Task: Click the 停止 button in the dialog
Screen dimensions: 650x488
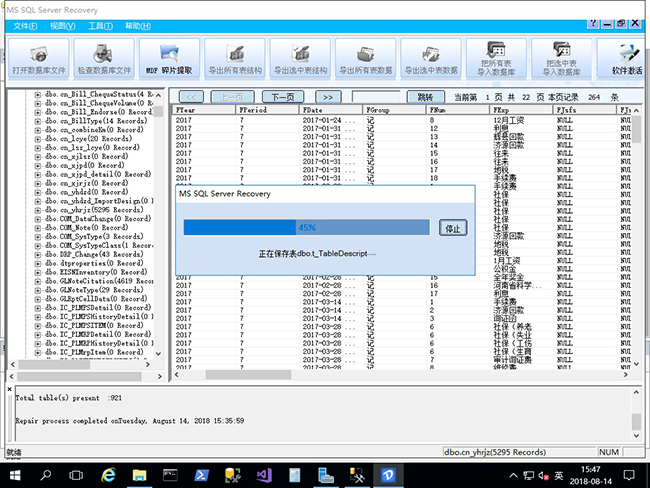Action: coord(453,228)
